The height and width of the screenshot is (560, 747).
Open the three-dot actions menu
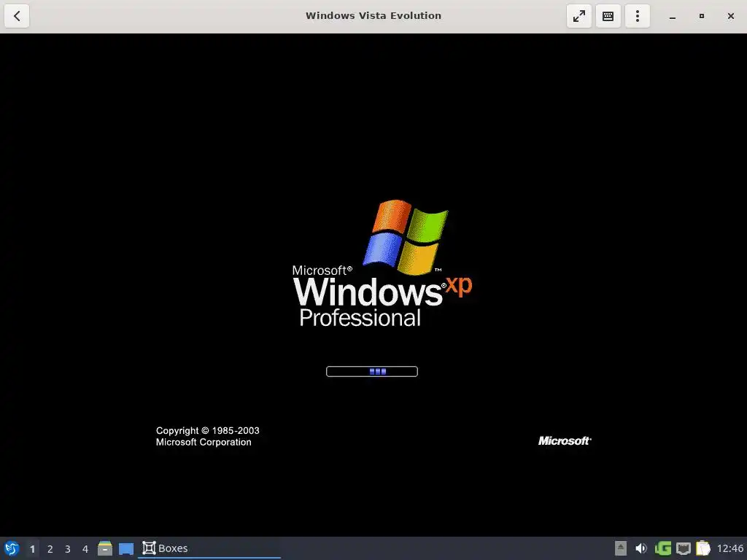tap(638, 16)
